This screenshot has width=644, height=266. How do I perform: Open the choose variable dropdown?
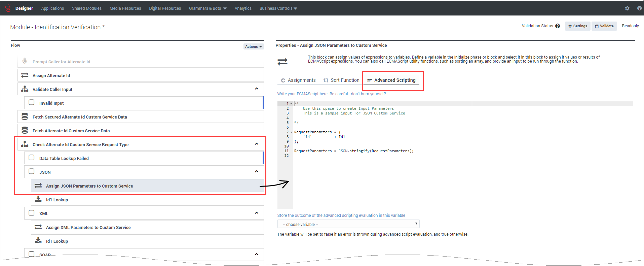[348, 224]
